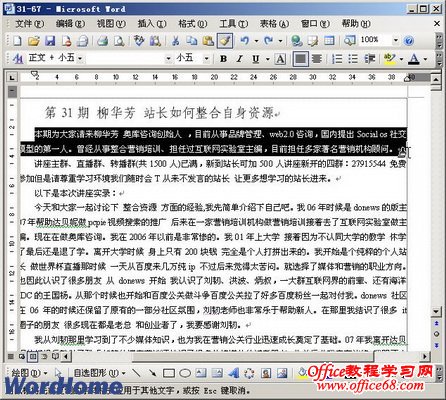Screen dimensions: 446x400
Task: Toggle Italic formatting
Action: pos(239,59)
